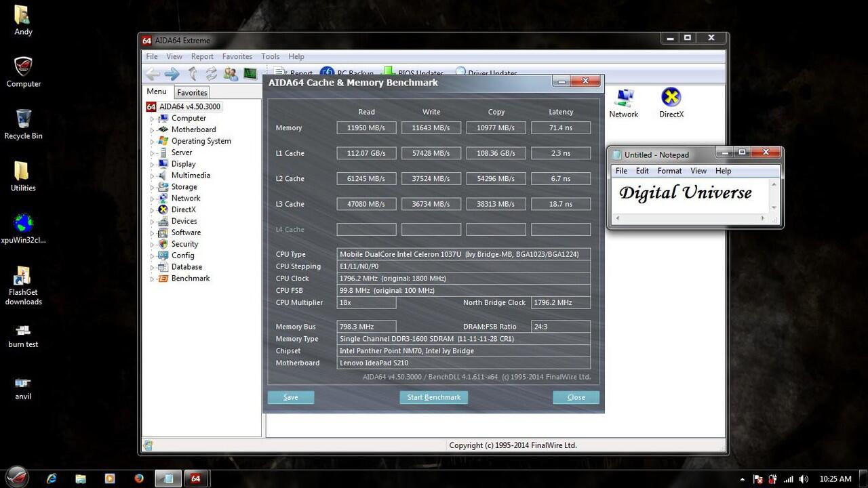868x488 pixels.
Task: Open Windows Media Player from the taskbar
Action: (x=110, y=479)
